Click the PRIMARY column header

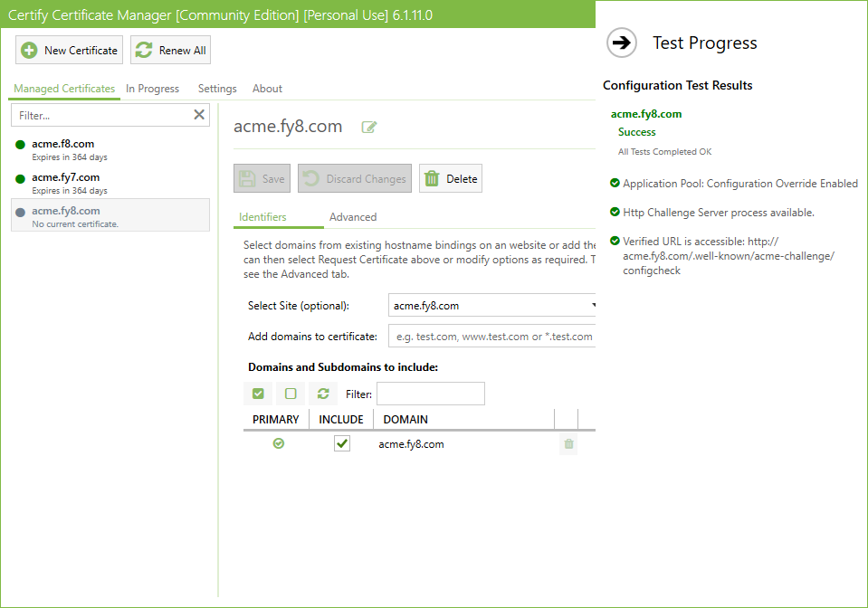[x=276, y=419]
